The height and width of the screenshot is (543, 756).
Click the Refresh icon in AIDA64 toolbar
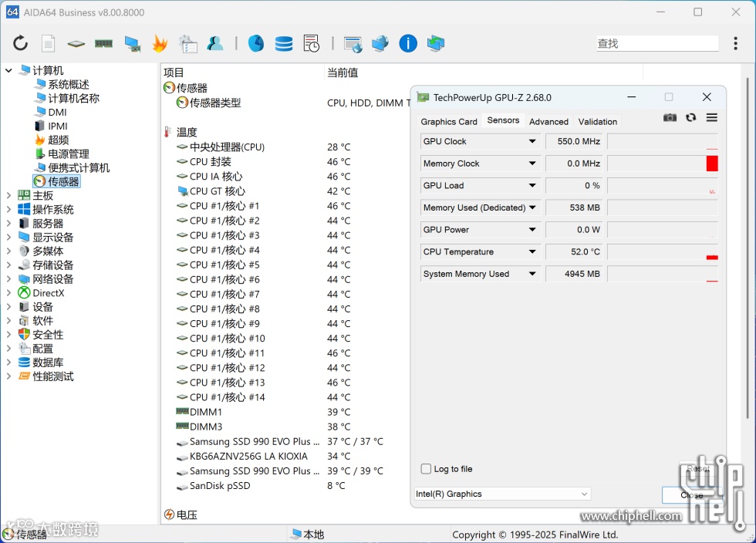(20, 43)
